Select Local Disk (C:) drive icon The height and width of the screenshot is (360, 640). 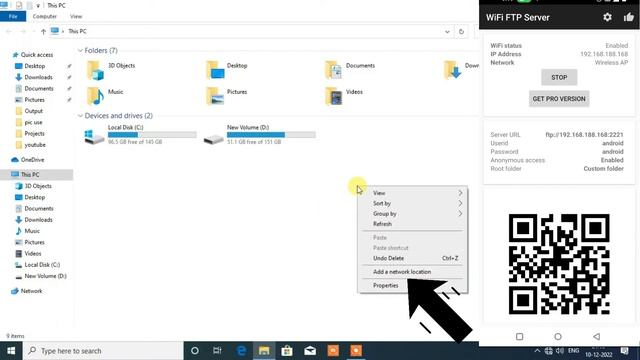[94, 136]
